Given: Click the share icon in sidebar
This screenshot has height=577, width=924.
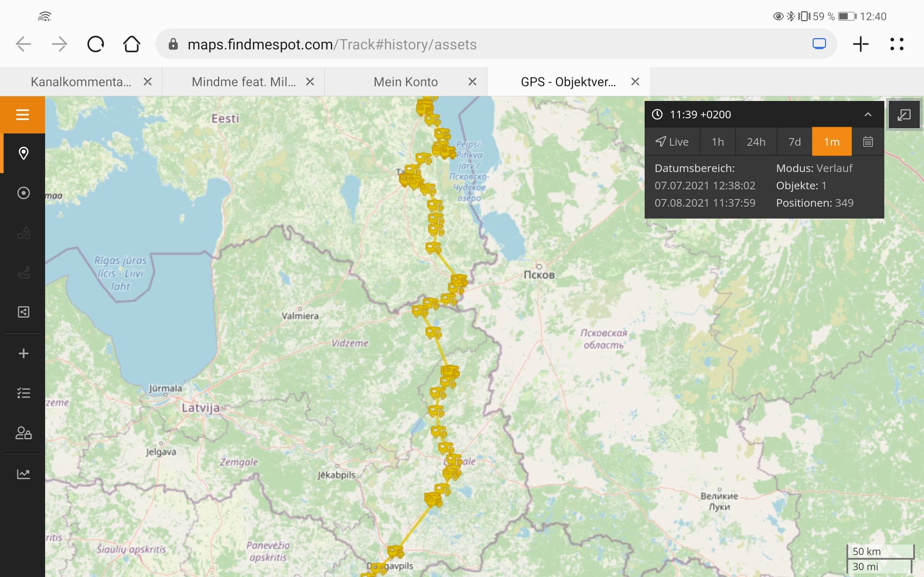Looking at the screenshot, I should (x=23, y=312).
